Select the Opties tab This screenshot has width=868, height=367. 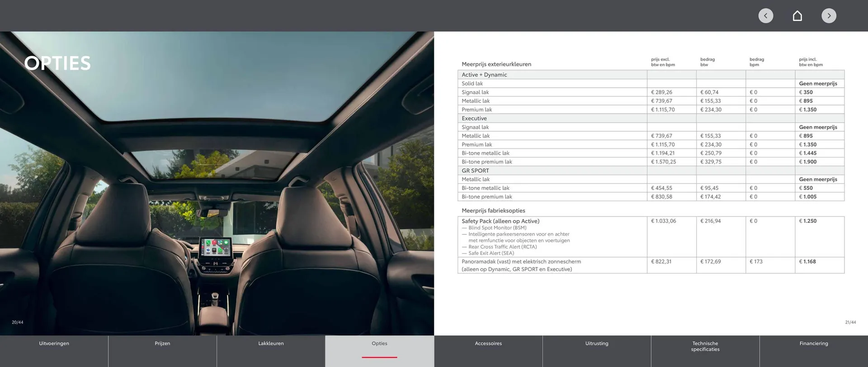[379, 351]
